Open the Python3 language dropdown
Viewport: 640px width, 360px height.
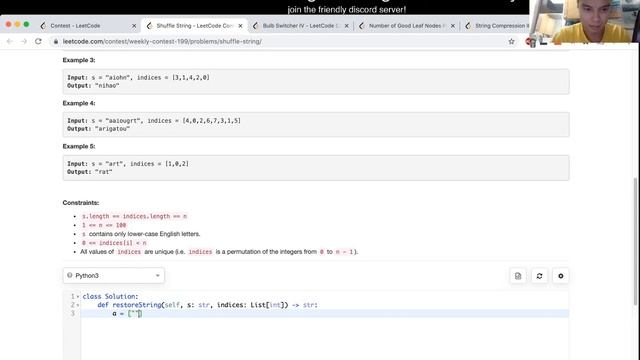pyautogui.click(x=113, y=276)
